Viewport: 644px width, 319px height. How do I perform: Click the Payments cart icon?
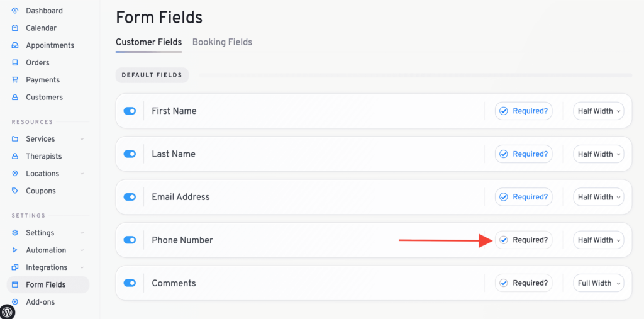(x=15, y=80)
